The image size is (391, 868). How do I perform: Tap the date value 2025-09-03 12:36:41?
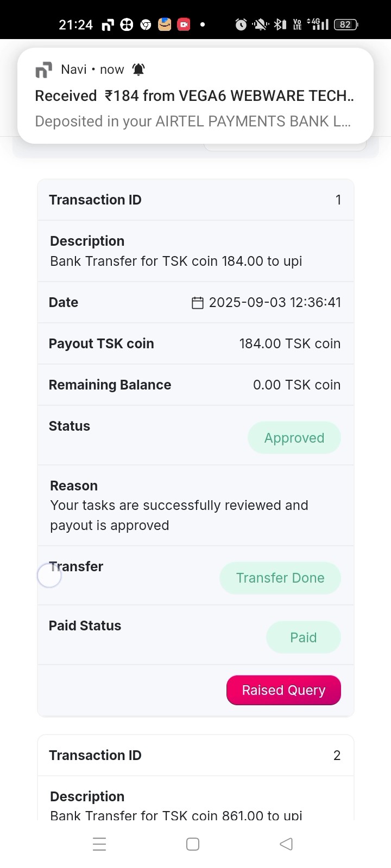[275, 302]
